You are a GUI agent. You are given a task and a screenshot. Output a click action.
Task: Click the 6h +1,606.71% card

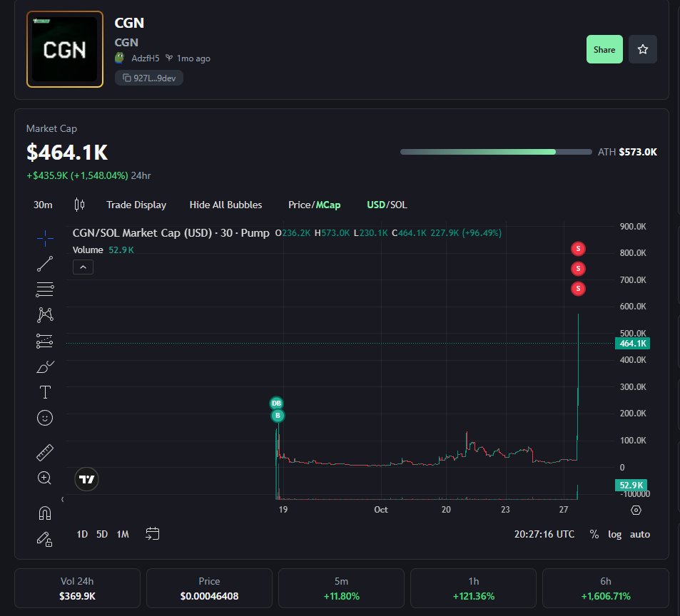(605, 588)
